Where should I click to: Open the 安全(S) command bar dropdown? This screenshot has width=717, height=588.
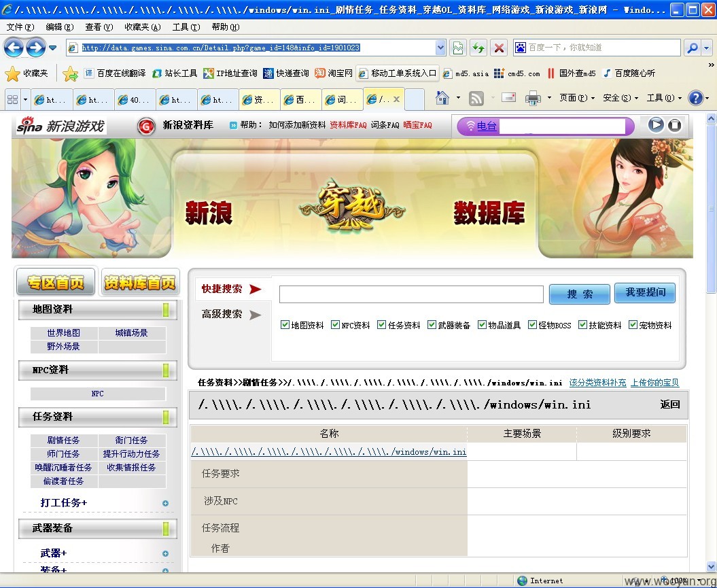tap(620, 98)
